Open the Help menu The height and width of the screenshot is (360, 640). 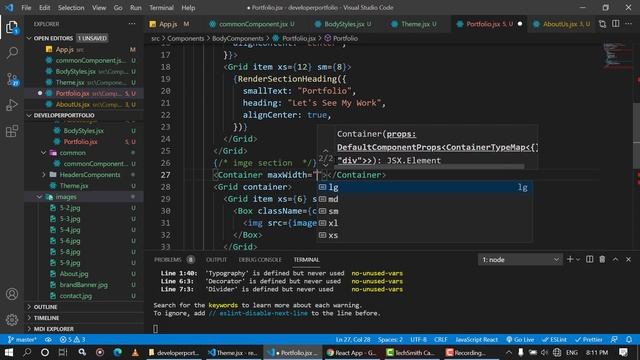tap(188, 8)
